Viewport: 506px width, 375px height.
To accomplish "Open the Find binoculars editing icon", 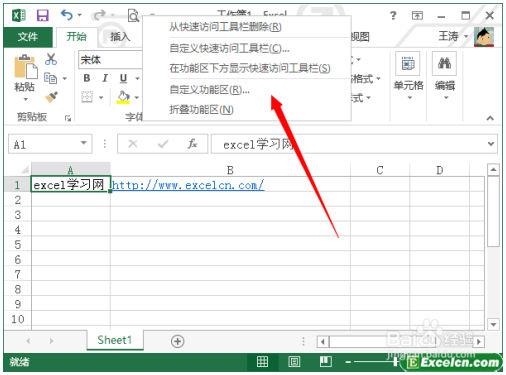I will (444, 63).
